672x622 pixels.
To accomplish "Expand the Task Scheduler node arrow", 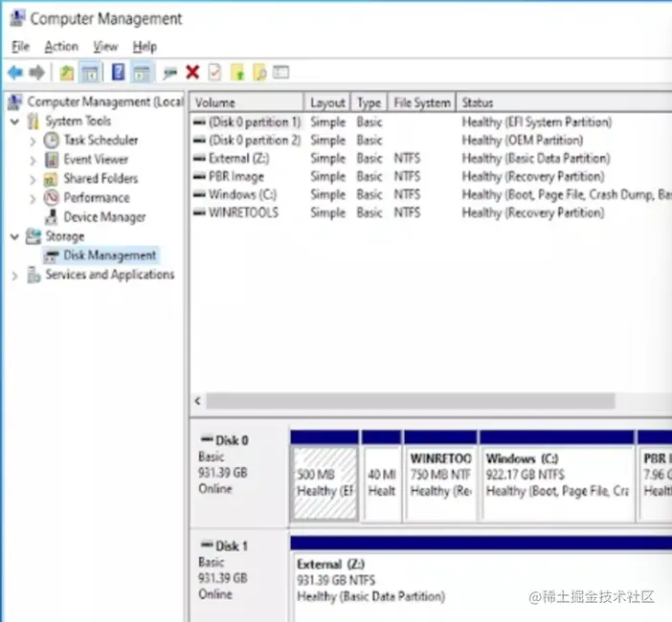I will click(x=33, y=141).
